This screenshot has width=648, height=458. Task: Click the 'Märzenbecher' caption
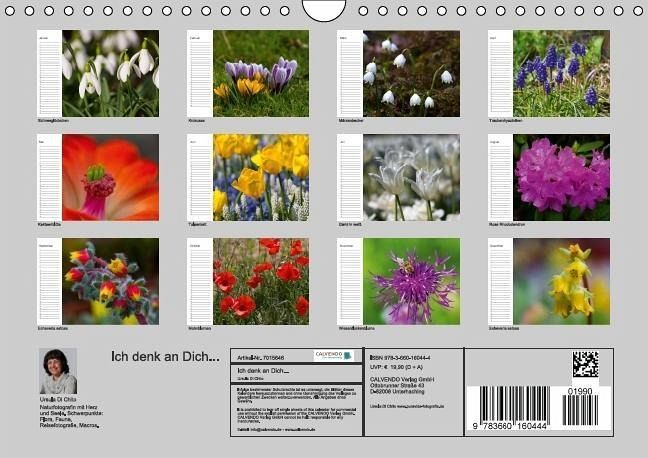pyautogui.click(x=351, y=121)
